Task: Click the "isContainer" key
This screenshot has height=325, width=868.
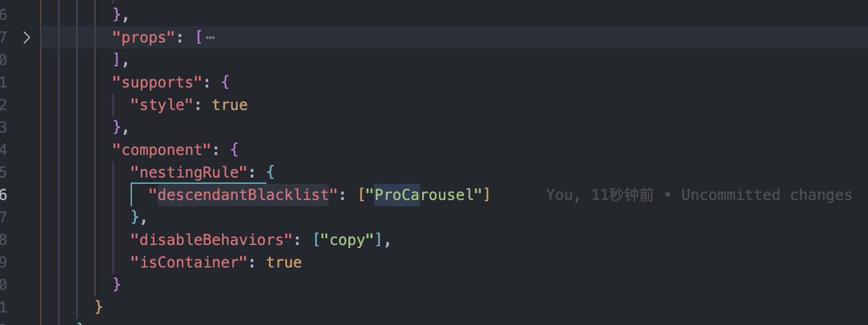Action: (188, 262)
